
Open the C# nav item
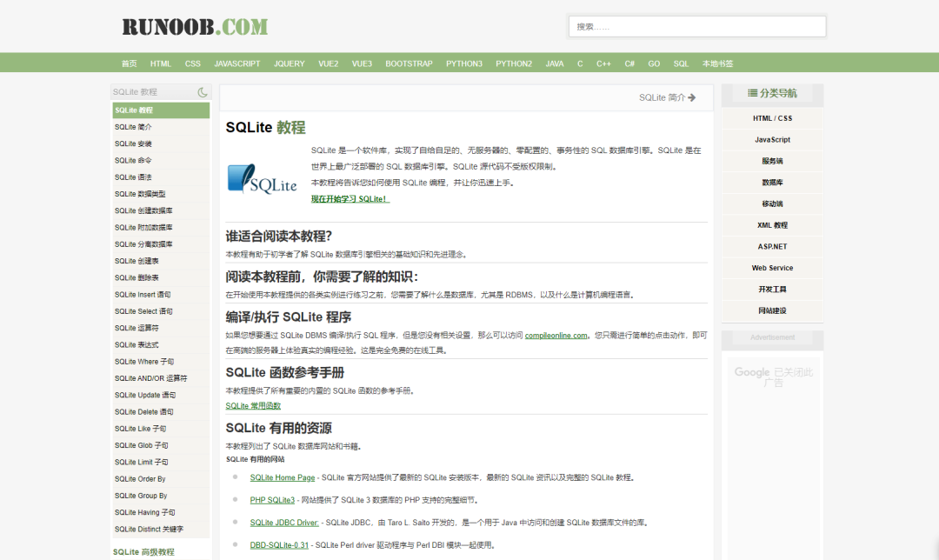(x=629, y=63)
